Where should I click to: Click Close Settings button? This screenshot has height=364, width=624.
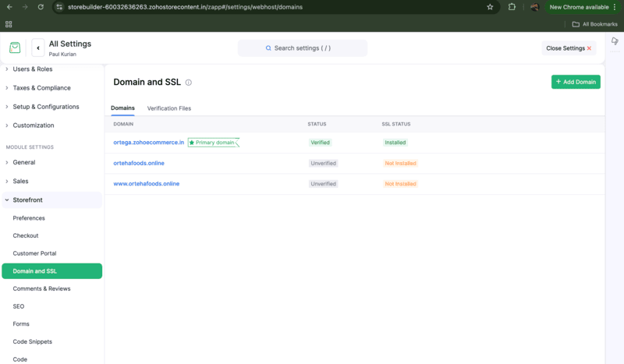coord(569,48)
